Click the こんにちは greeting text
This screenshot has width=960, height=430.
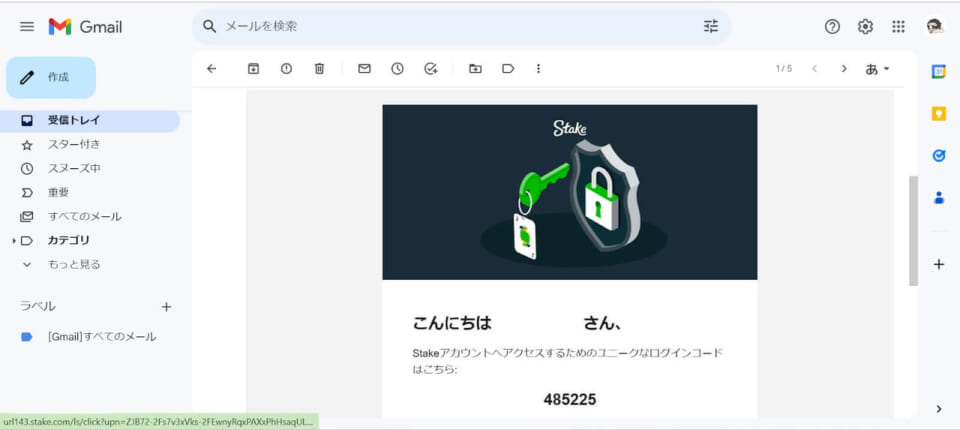pyautogui.click(x=452, y=323)
